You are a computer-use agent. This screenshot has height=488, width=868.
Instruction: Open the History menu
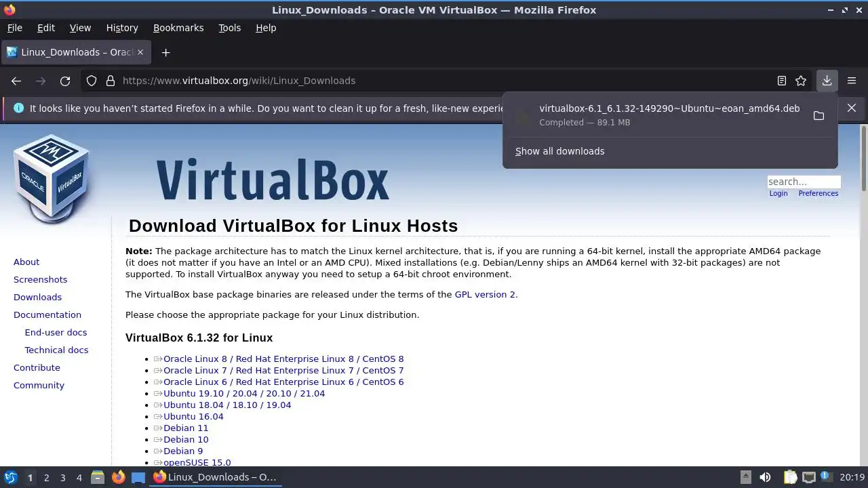122,28
